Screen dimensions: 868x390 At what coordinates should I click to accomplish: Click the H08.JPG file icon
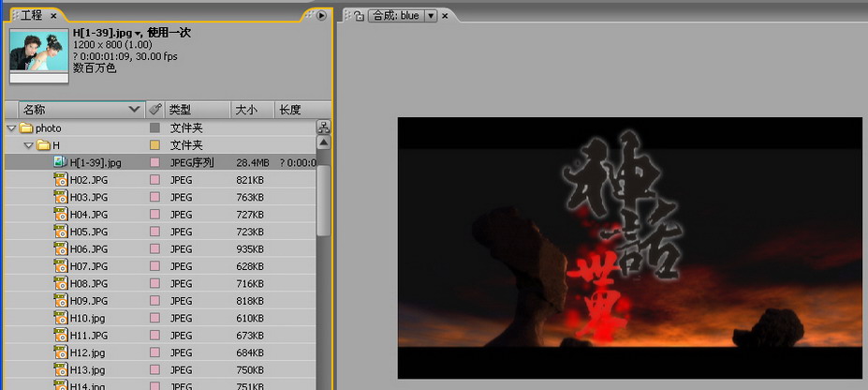click(60, 283)
